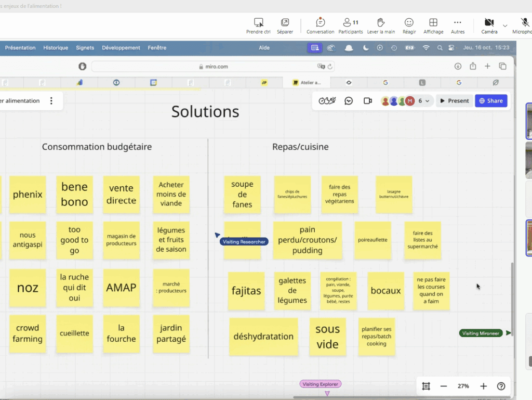532x400 pixels.
Task: Open the Miro frames panel icon
Action: [426, 386]
